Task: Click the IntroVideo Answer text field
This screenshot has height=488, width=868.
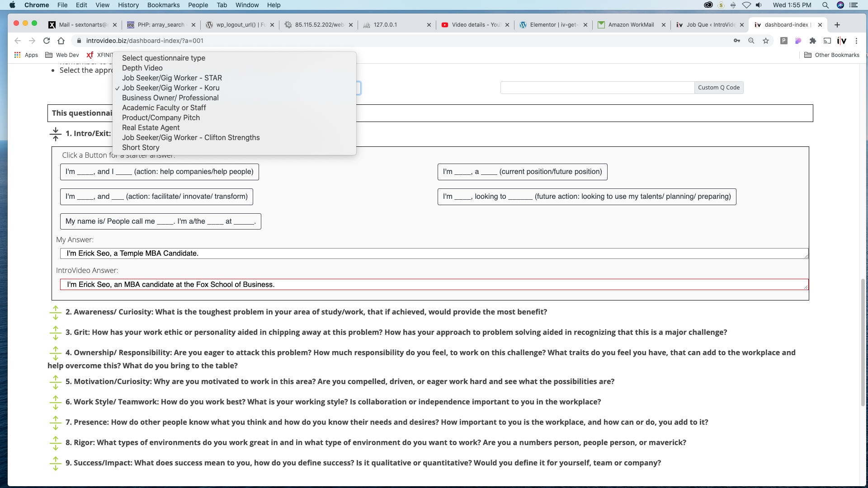Action: 434,285
